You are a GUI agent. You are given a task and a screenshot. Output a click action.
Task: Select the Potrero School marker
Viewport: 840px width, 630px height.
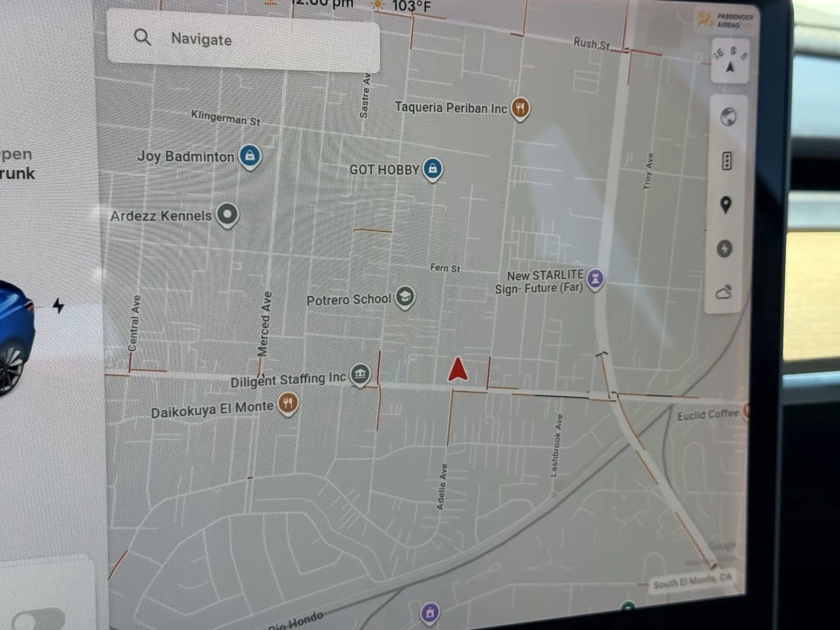tap(405, 298)
